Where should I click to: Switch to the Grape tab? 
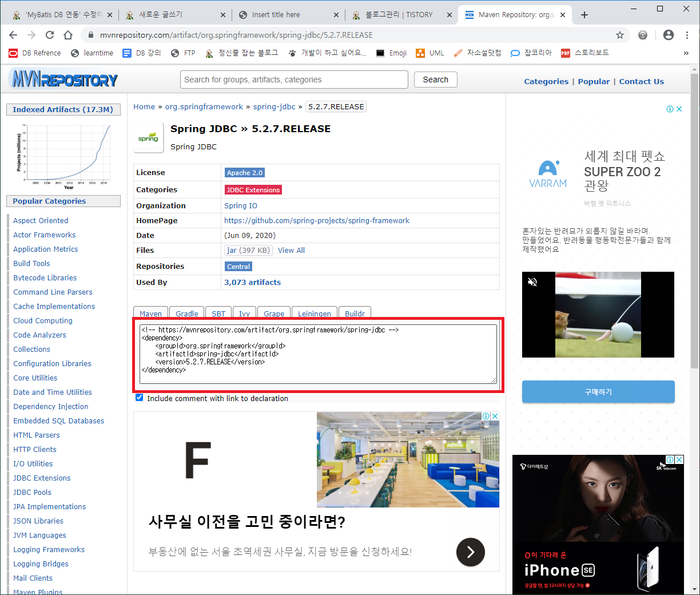274,313
